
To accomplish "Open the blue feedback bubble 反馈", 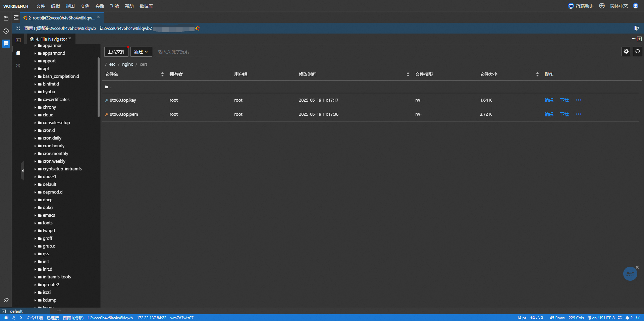I will (630, 274).
